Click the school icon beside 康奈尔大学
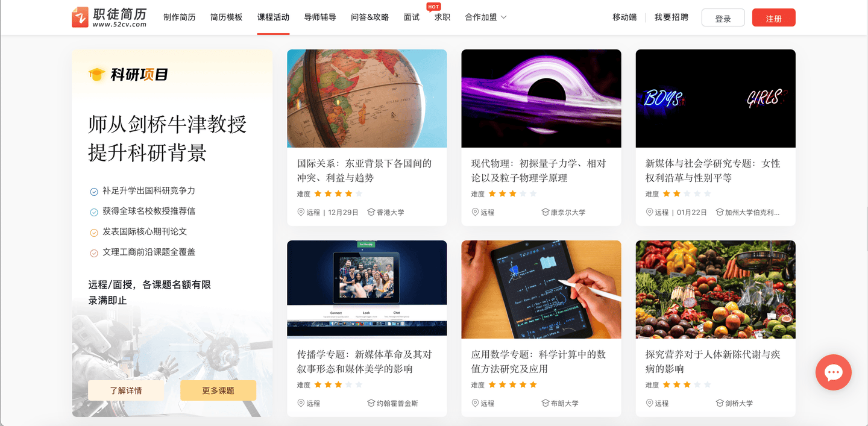868x426 pixels. (x=546, y=212)
